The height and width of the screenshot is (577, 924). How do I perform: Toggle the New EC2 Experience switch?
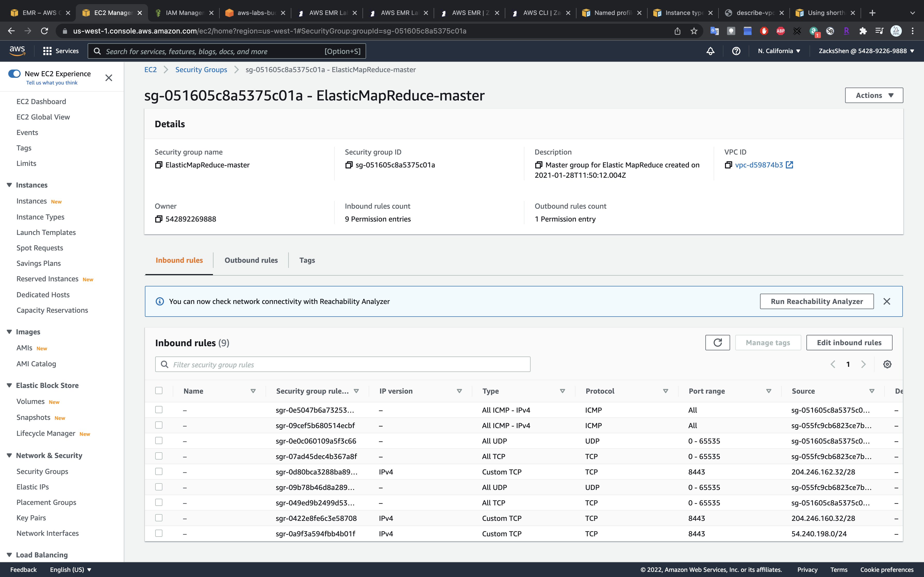point(14,74)
